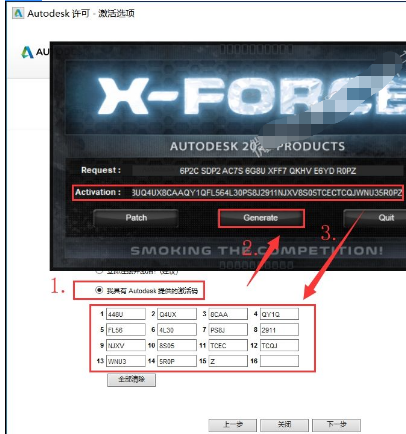Click the Autodesk icon in the title bar
Viewport: 406px width, 434px height.
pyautogui.click(x=18, y=13)
